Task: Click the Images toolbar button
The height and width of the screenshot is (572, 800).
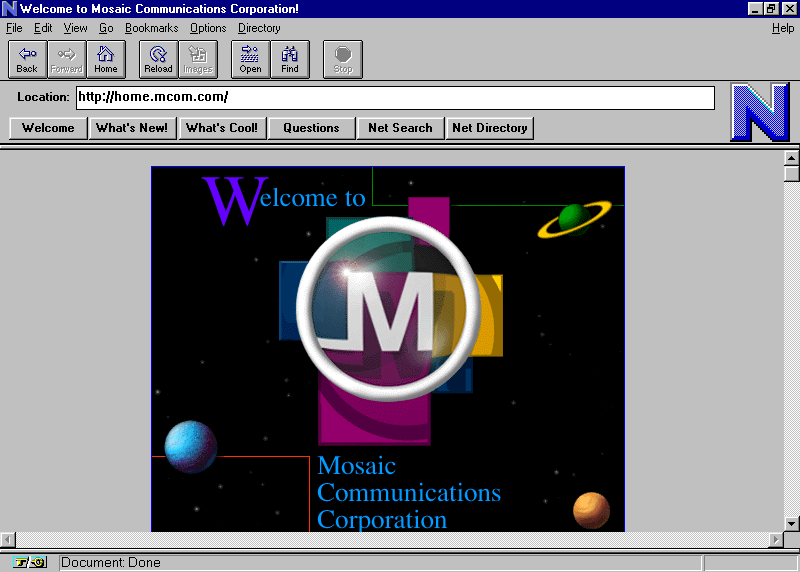Action: (198, 60)
